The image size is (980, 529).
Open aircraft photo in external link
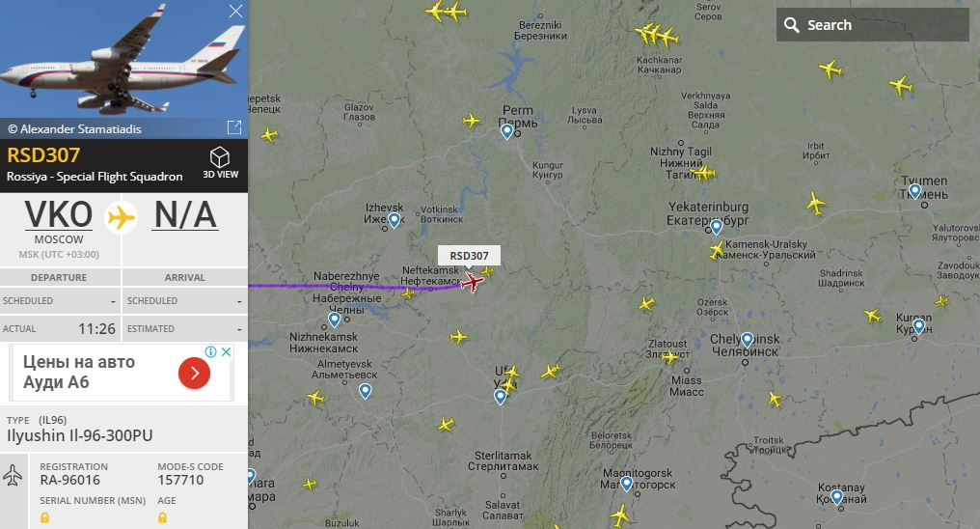234,127
